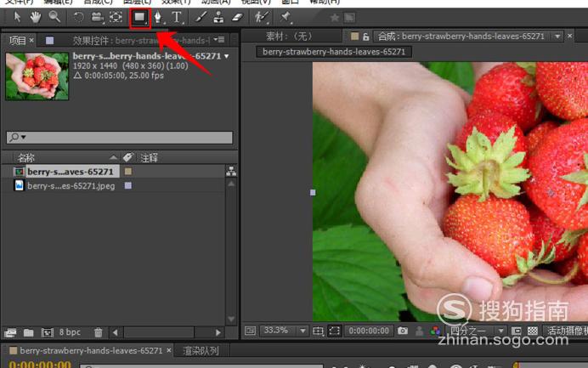Expand the composition name arrow beside thumbnail
Screen dimensions: 588x368
pyautogui.click(x=227, y=56)
